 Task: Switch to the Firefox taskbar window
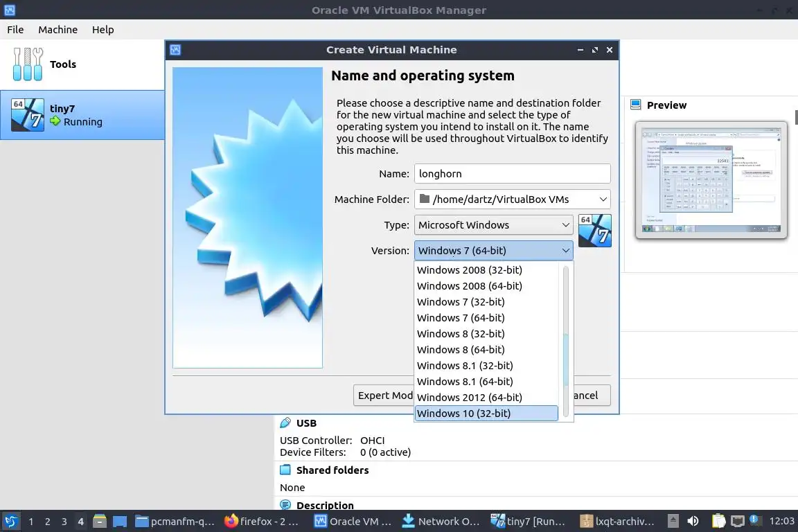(262, 522)
